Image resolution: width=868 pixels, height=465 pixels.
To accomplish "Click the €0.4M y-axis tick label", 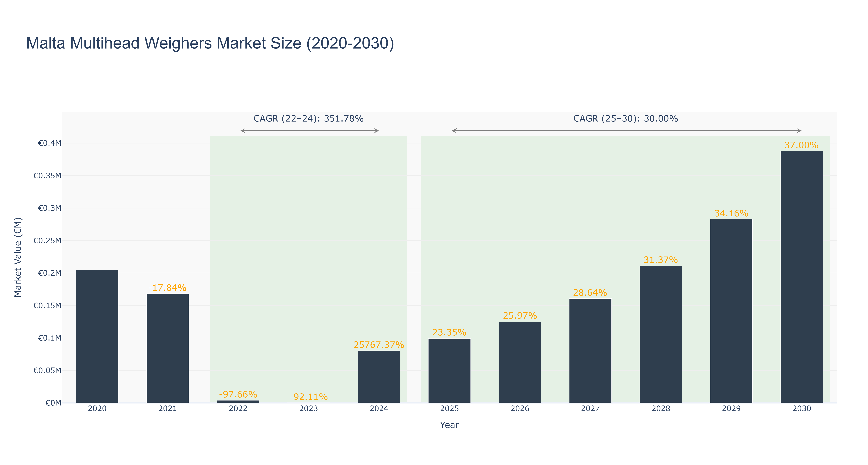I will pos(50,143).
